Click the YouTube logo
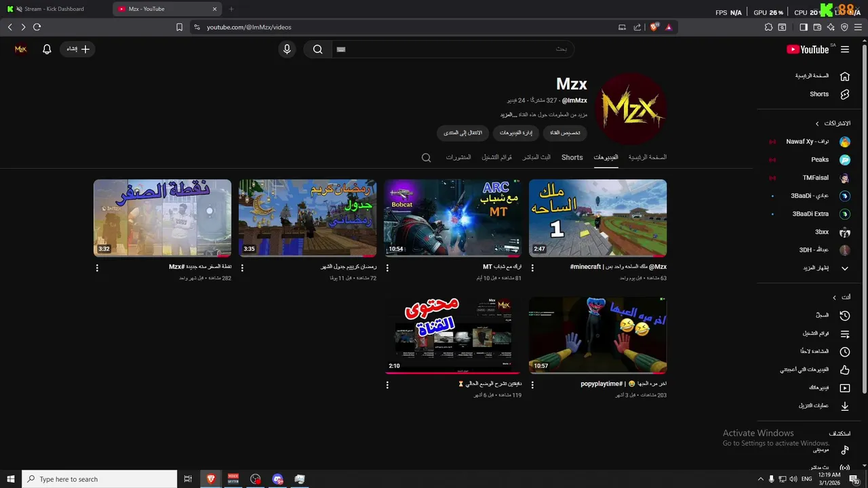This screenshot has width=868, height=488. point(808,49)
